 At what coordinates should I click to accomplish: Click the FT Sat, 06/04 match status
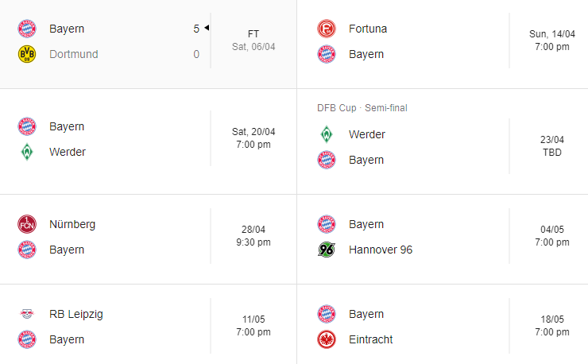click(253, 41)
